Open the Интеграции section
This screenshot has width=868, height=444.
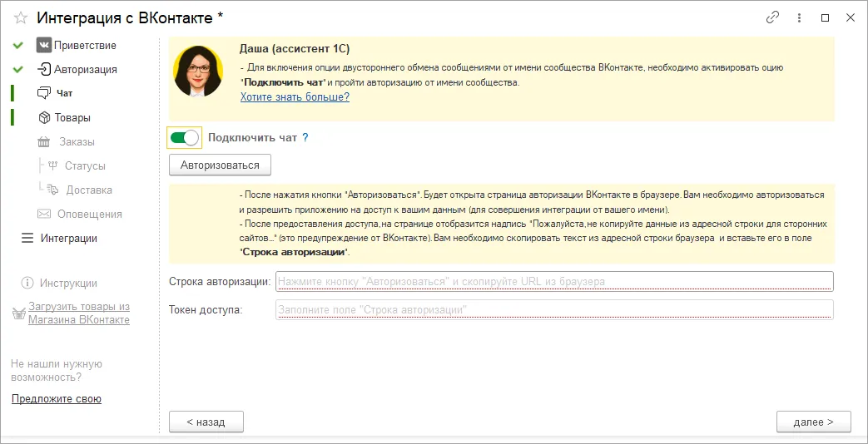[x=68, y=239]
